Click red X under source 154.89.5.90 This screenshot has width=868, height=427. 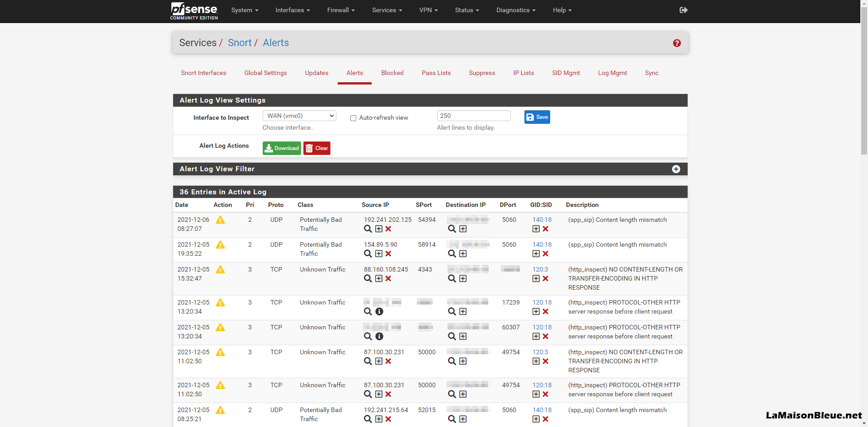(x=388, y=253)
